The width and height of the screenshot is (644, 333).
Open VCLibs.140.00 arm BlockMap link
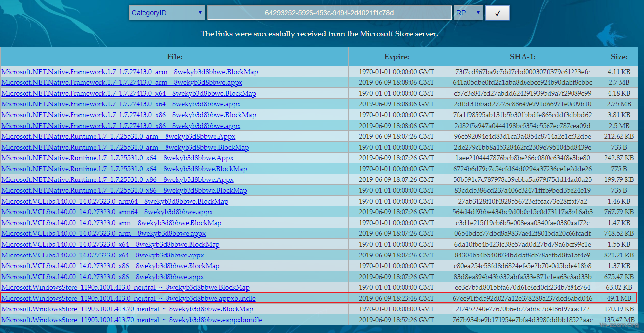click(111, 223)
